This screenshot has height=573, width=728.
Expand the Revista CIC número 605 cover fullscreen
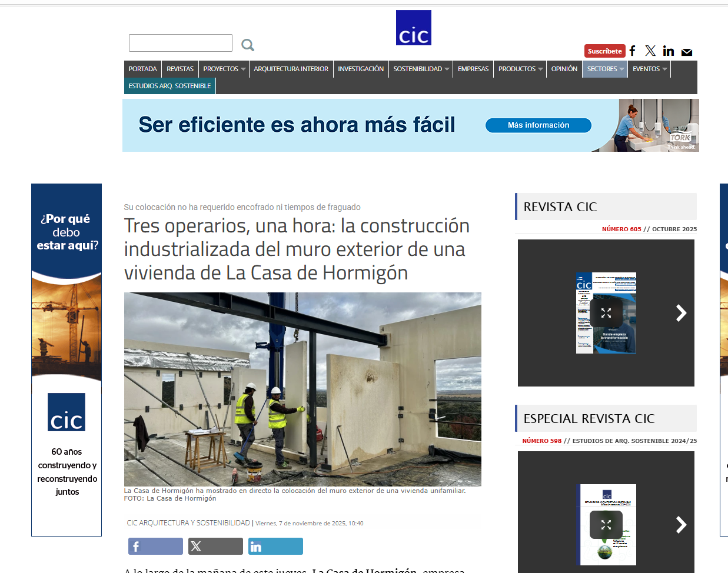pyautogui.click(x=606, y=313)
